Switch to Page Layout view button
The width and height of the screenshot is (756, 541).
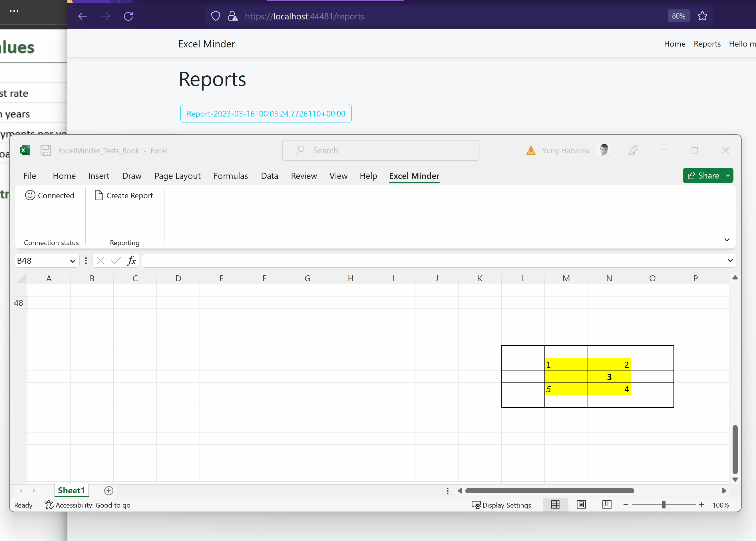click(x=581, y=505)
